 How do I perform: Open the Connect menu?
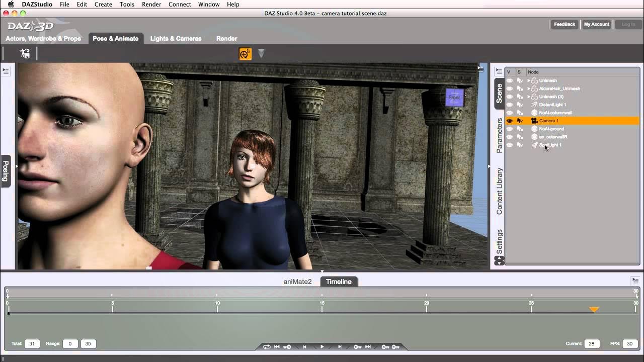pyautogui.click(x=180, y=4)
